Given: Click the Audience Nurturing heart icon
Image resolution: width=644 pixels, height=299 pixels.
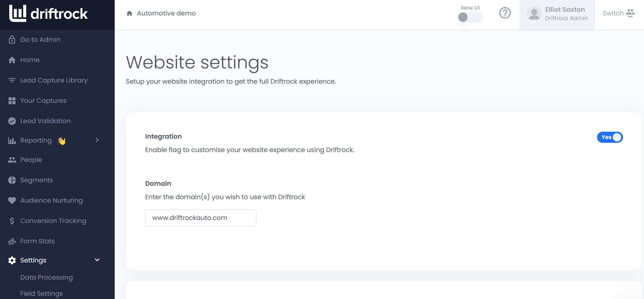Looking at the screenshot, I should 12,200.
